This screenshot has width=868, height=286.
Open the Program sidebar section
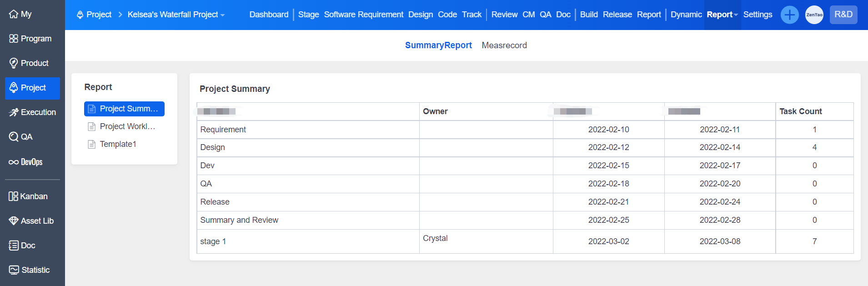30,39
